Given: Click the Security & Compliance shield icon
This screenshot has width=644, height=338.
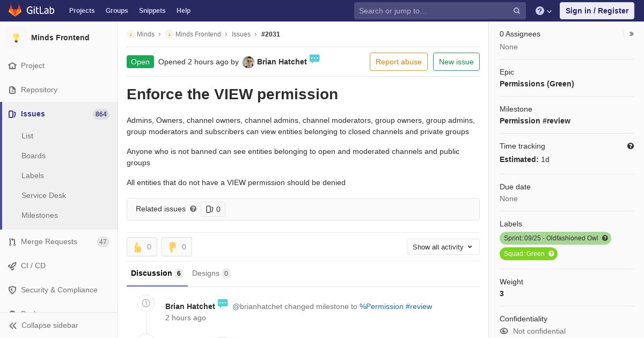Looking at the screenshot, I should [x=12, y=290].
